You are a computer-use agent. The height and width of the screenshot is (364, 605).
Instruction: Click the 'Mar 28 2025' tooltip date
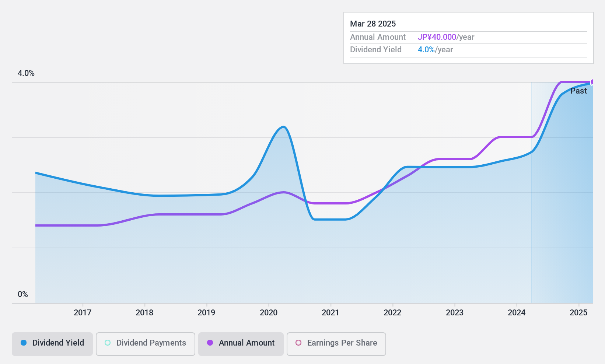[x=373, y=24]
